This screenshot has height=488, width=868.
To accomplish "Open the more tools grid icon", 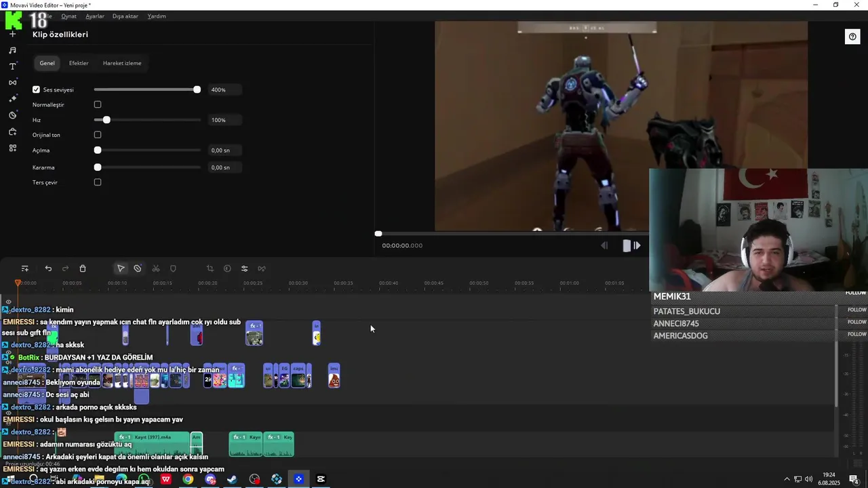I will pos(12,148).
